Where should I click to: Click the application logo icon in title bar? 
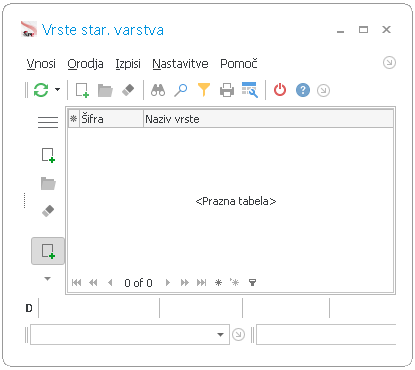(x=29, y=29)
